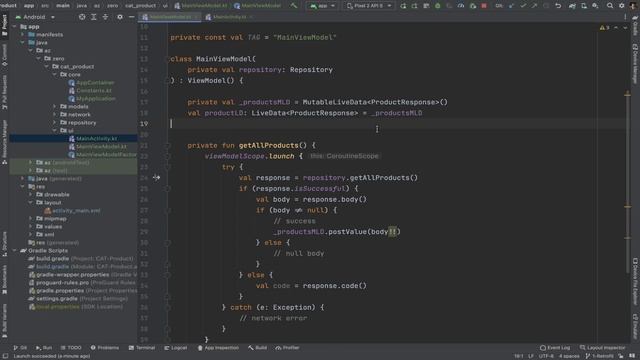Click the Git commit checkmark icon
This screenshot has width=640, height=360.
click(523, 6)
